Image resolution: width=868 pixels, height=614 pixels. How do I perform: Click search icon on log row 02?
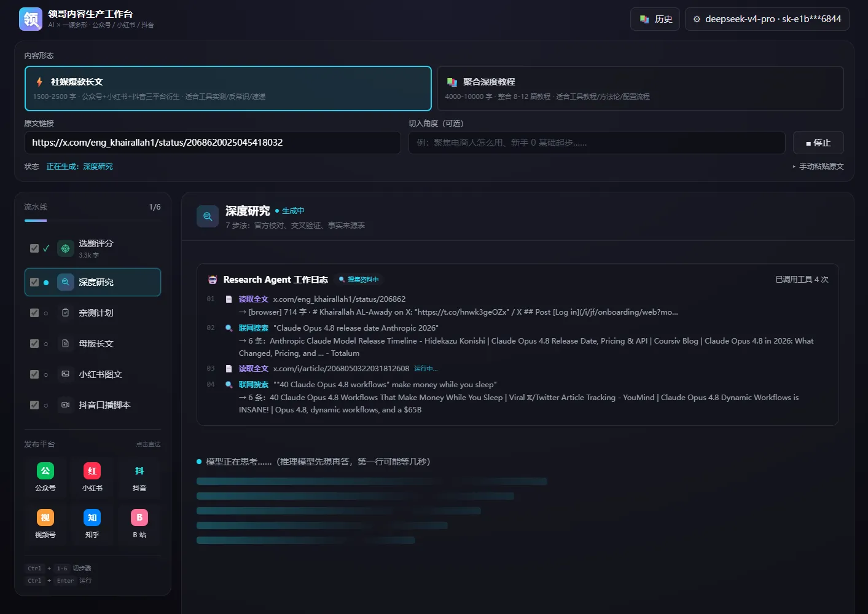point(229,328)
